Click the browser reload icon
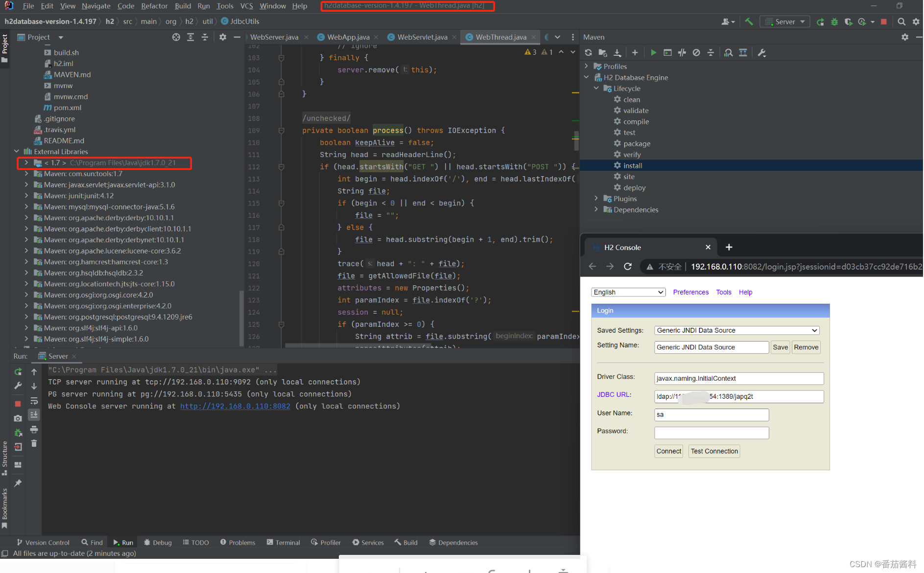The width and height of the screenshot is (924, 573). pyautogui.click(x=628, y=267)
